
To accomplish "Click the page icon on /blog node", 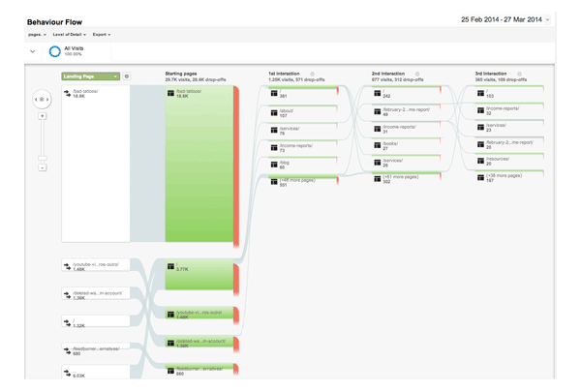I will [x=274, y=165].
